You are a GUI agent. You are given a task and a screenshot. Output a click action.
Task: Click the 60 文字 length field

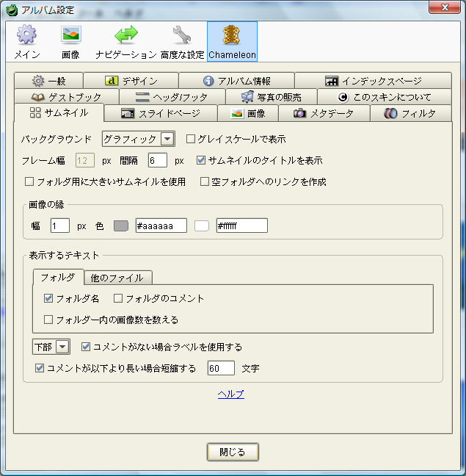tap(221, 368)
